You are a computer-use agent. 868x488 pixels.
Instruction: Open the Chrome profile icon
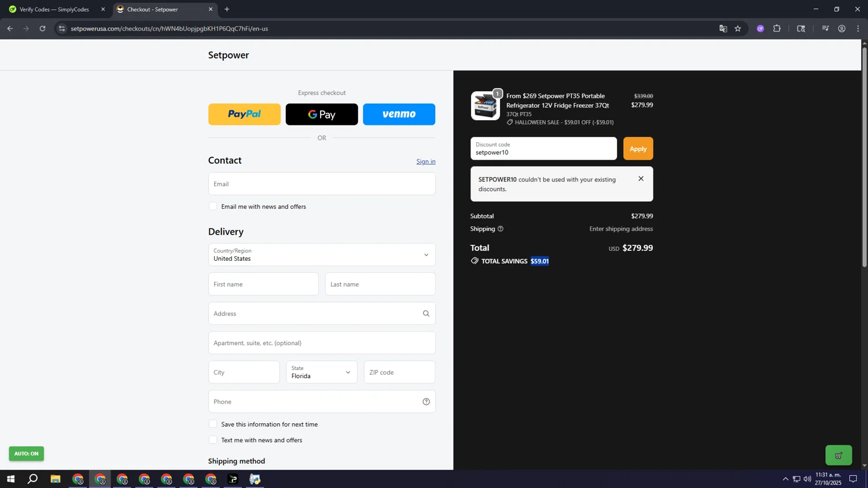click(x=842, y=28)
